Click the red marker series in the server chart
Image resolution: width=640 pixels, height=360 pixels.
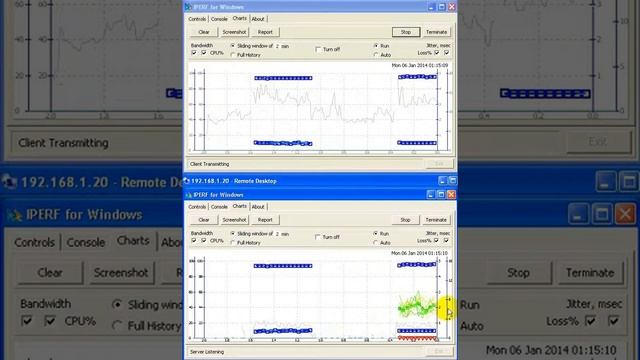pyautogui.click(x=417, y=338)
